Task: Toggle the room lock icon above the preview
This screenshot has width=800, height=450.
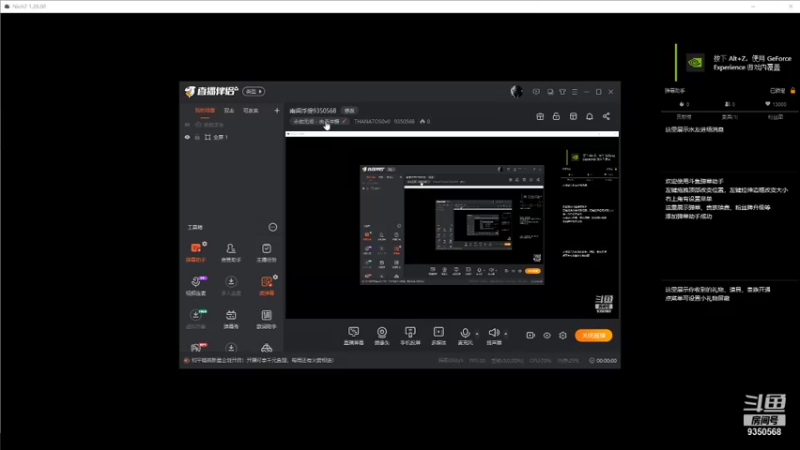Action: click(556, 116)
